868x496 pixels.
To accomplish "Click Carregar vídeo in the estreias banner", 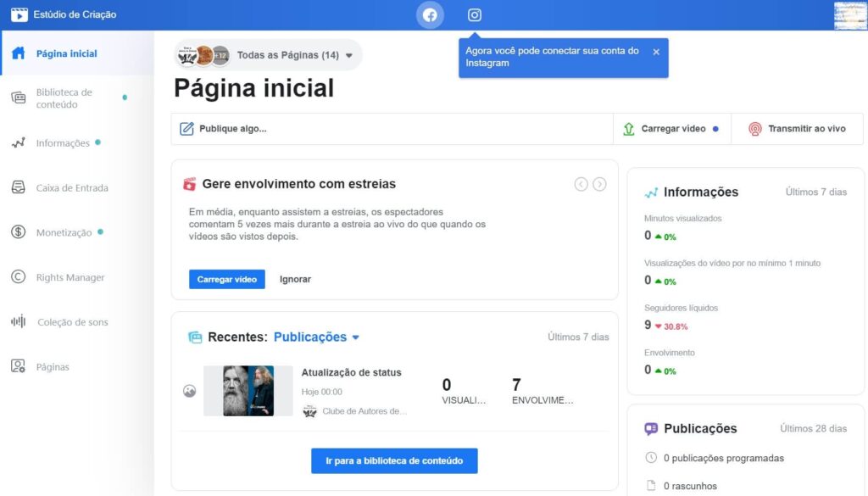I will tap(226, 278).
